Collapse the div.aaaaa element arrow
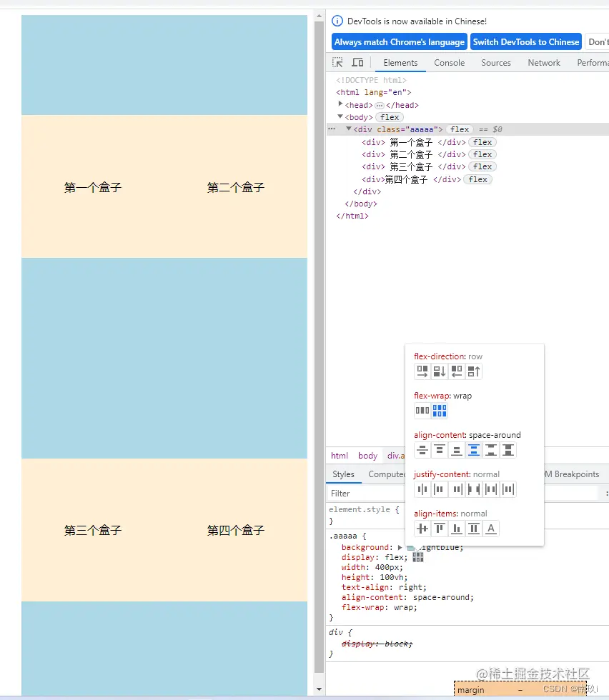The width and height of the screenshot is (609, 700). 348,129
